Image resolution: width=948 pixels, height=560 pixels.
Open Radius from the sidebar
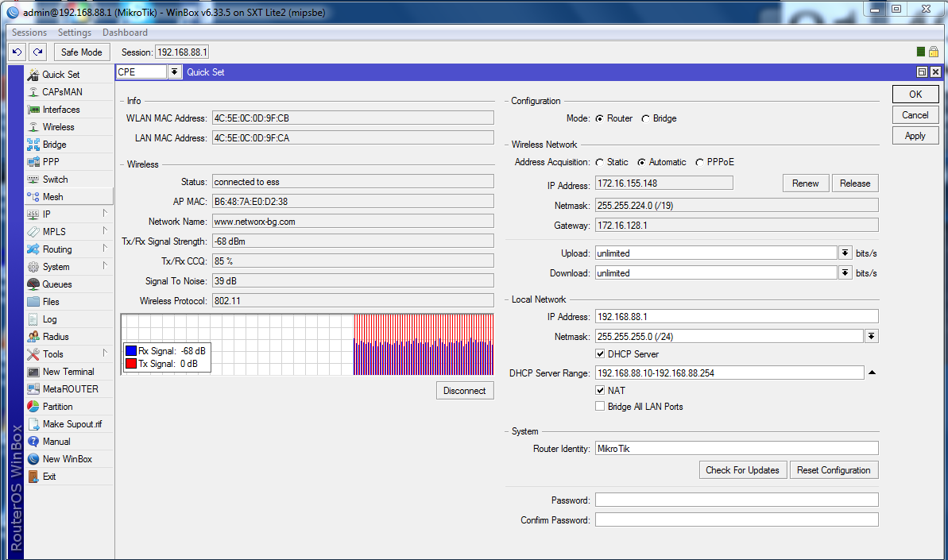[33, 337]
